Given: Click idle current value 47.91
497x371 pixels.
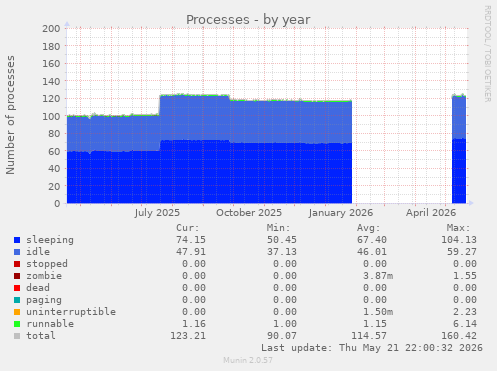Looking at the screenshot, I should (191, 252).
